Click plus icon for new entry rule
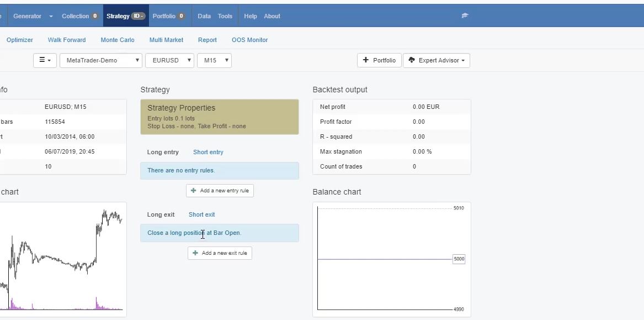 pyautogui.click(x=193, y=191)
